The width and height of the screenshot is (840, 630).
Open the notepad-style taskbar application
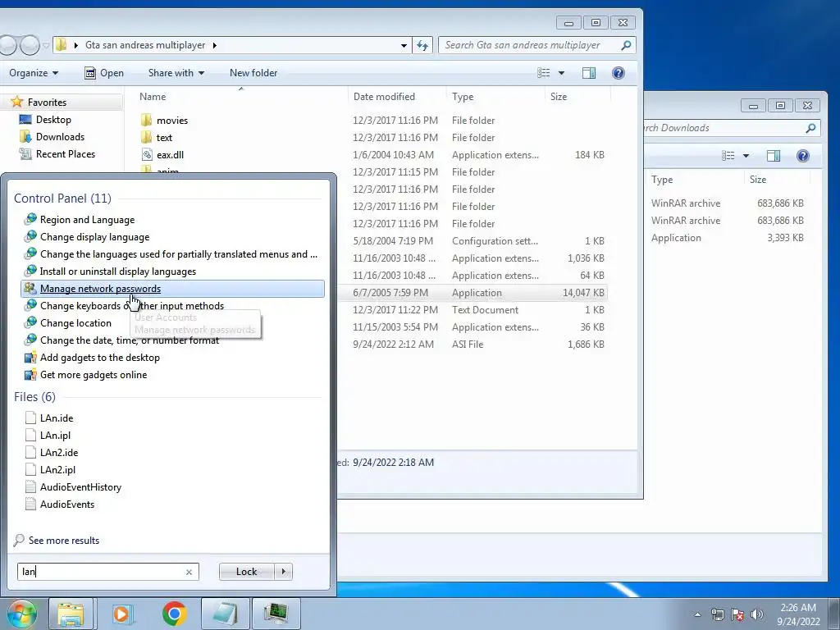tap(225, 614)
